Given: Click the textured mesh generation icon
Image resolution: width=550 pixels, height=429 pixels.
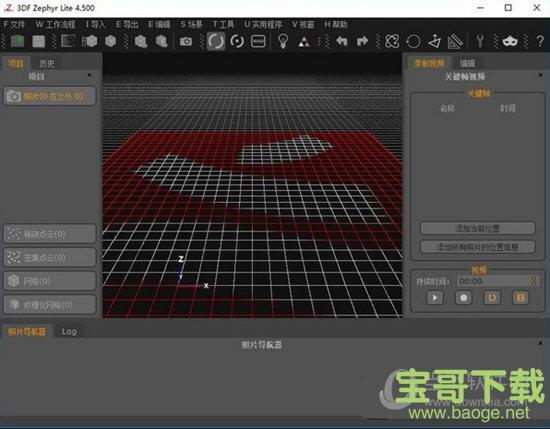Looking at the screenshot, I should point(141,41).
